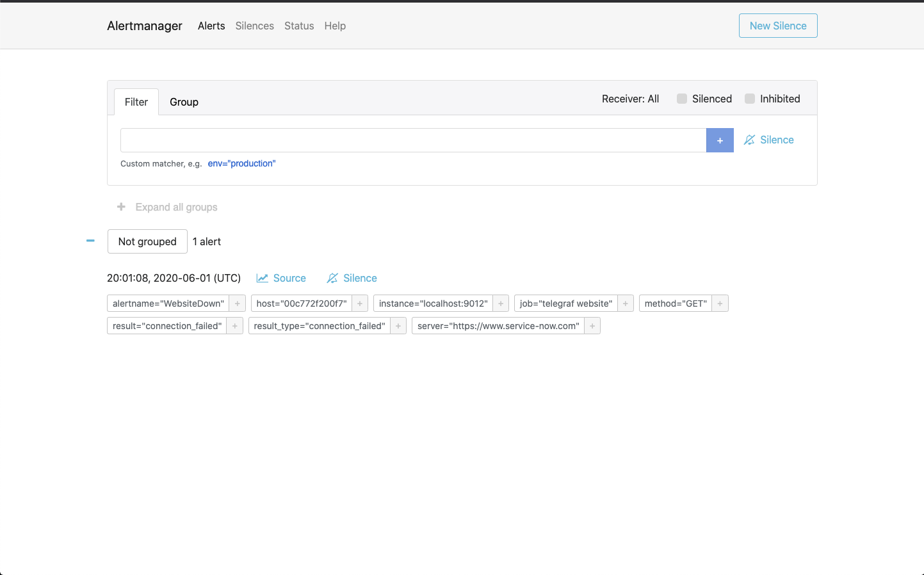Screen dimensions: 924x575
Task: Switch to the Group tab
Action: point(184,102)
